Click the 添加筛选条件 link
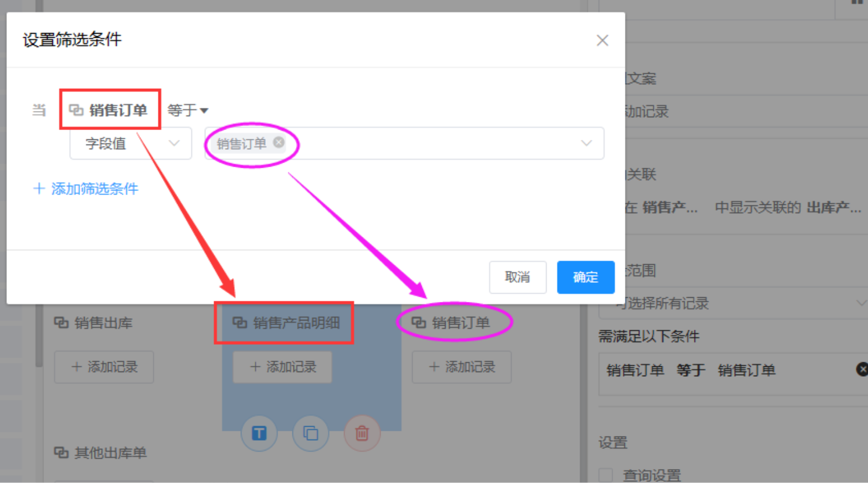The image size is (868, 483). (x=86, y=189)
